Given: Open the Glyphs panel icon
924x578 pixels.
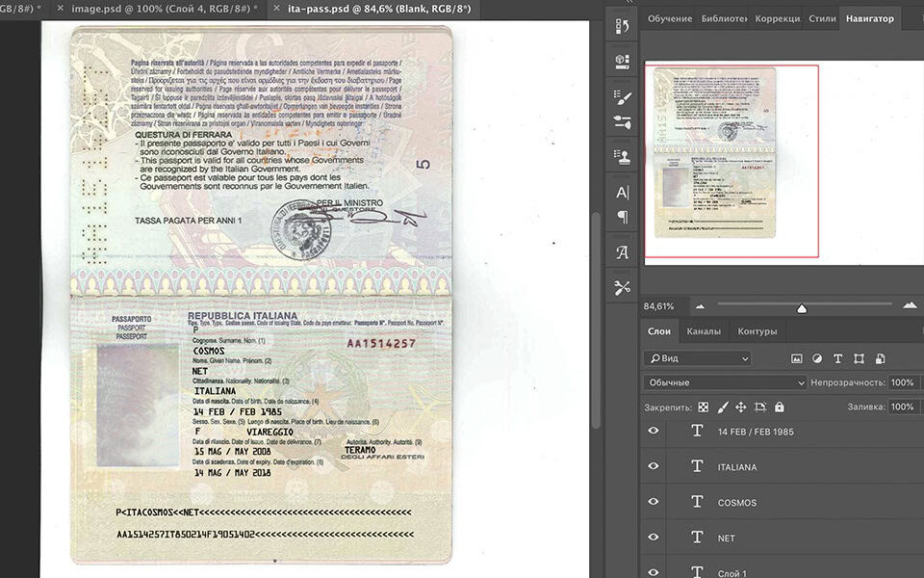Looking at the screenshot, I should [623, 252].
